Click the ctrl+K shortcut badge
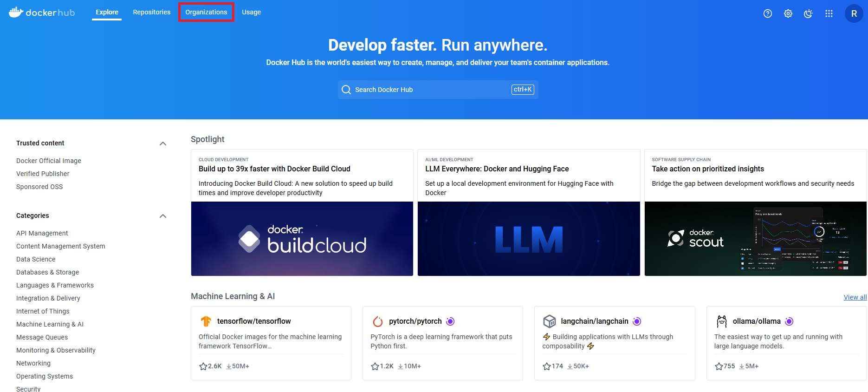 pos(523,90)
